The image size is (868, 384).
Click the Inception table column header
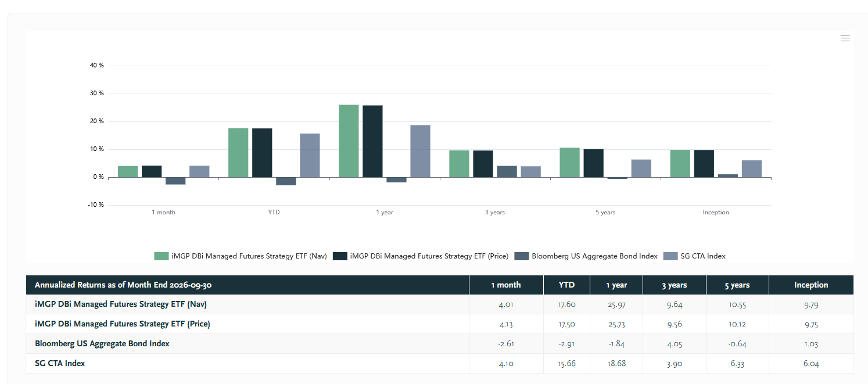[811, 285]
